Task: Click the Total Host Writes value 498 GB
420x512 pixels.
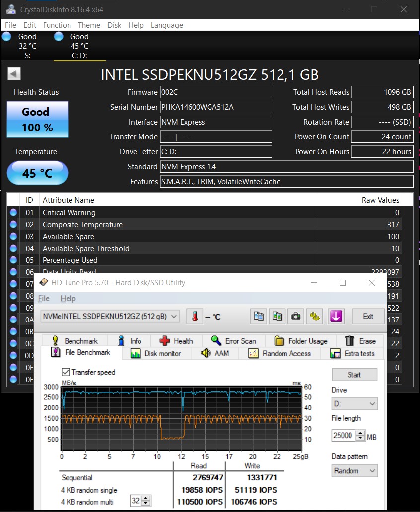Action: [x=382, y=107]
